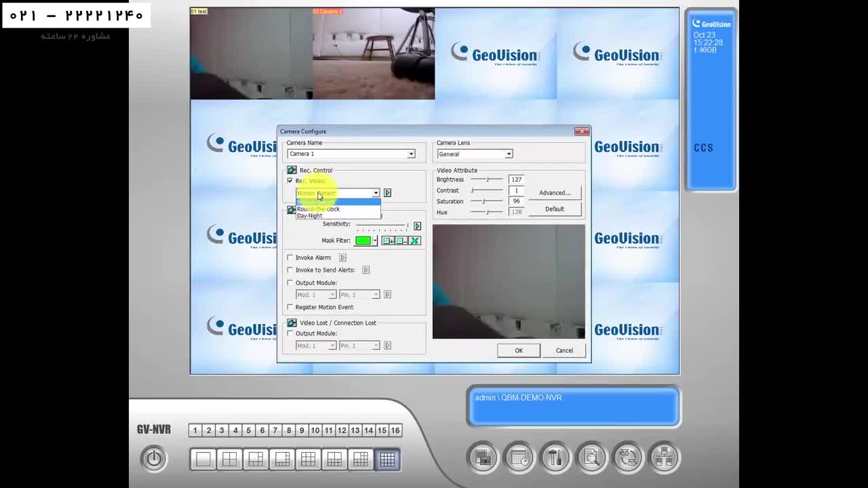Select channel 12 number button
The height and width of the screenshot is (488, 868).
(x=342, y=430)
